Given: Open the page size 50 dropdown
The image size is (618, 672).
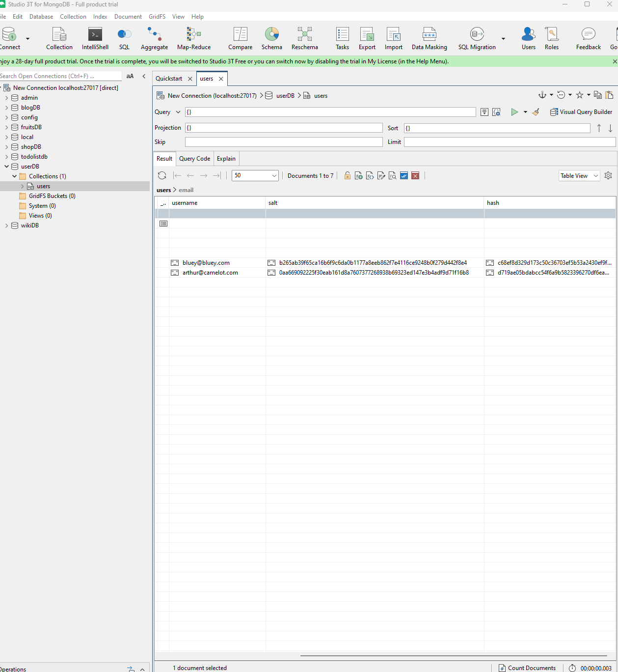Looking at the screenshot, I should (255, 175).
